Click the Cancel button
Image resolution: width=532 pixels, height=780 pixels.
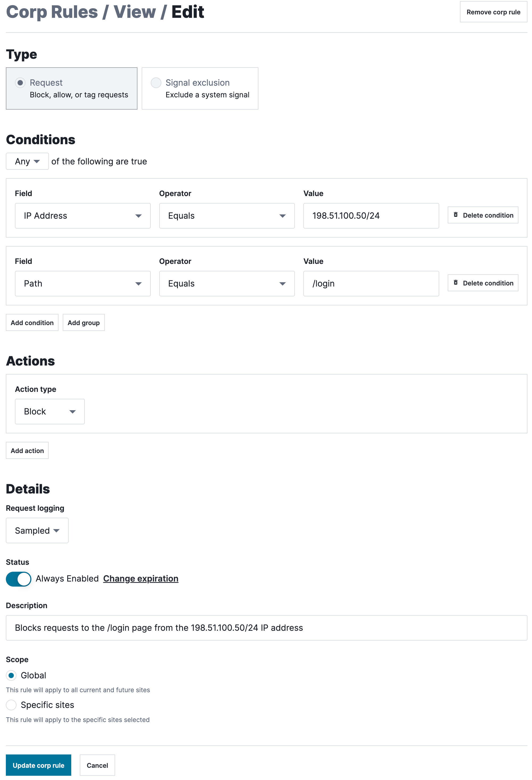tap(97, 765)
